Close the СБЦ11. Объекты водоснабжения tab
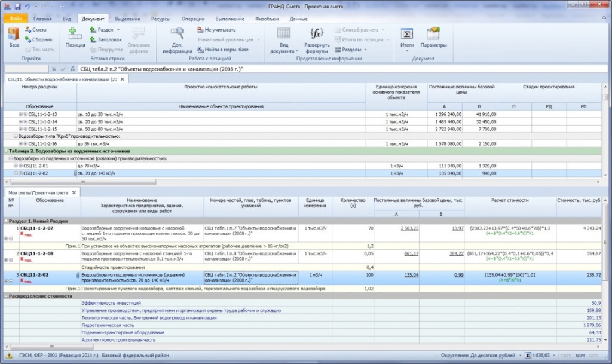612x364 pixels. [122, 79]
